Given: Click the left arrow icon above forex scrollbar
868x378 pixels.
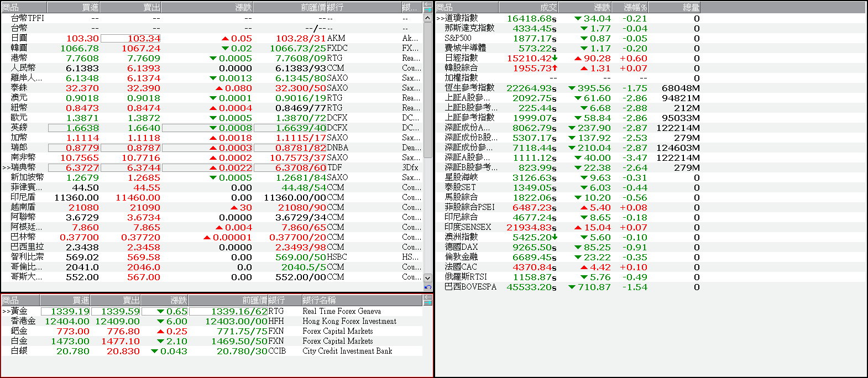Looking at the screenshot, I should 428,4.
